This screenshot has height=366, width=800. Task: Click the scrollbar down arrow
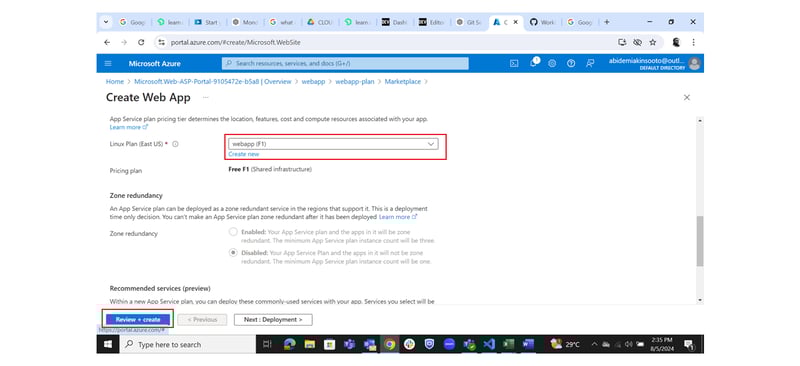click(700, 300)
